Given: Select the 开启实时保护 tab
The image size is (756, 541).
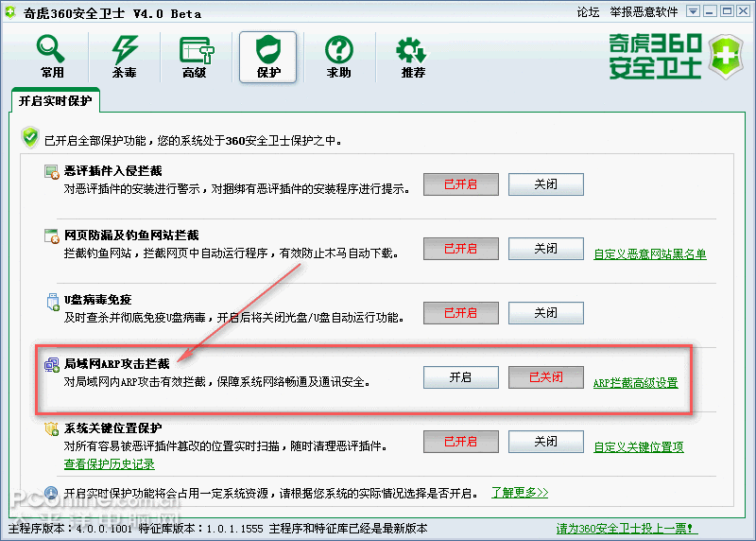Looking at the screenshot, I should (55, 101).
